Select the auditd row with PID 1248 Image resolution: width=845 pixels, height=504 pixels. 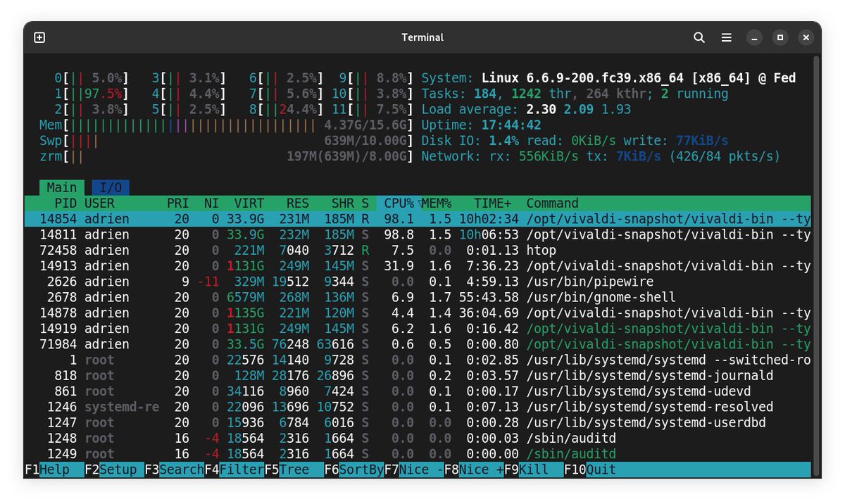point(418,439)
